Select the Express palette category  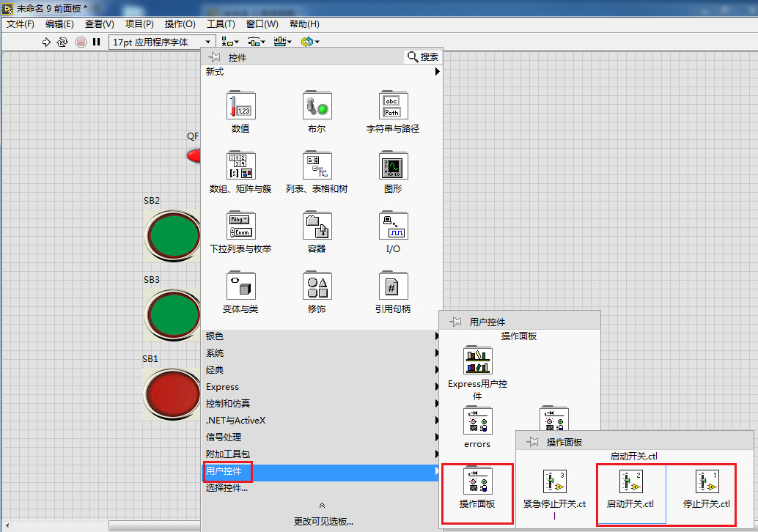click(322, 387)
